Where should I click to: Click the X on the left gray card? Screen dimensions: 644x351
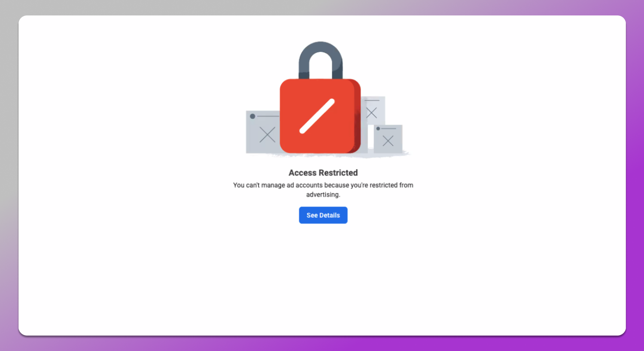pyautogui.click(x=267, y=135)
